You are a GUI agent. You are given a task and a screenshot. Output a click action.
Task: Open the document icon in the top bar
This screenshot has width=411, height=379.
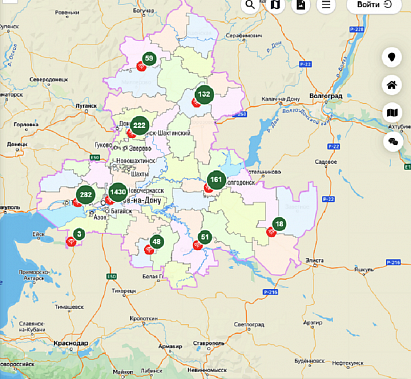[x=301, y=5]
